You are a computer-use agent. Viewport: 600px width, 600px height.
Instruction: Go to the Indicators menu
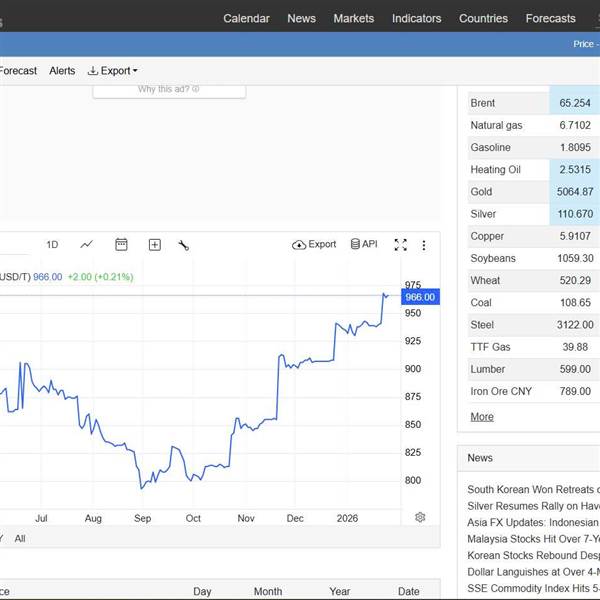tap(416, 18)
